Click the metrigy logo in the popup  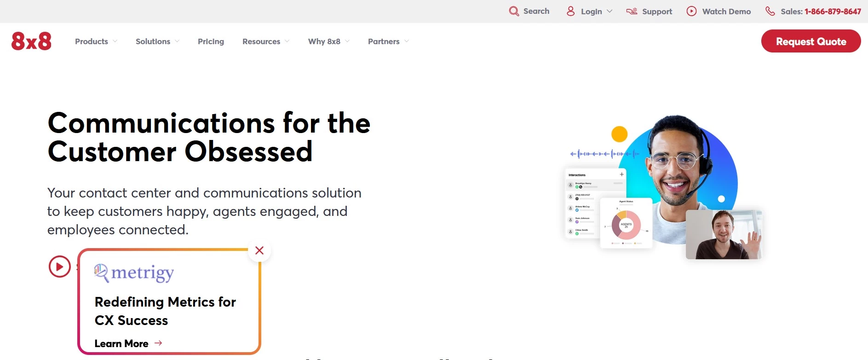pyautogui.click(x=134, y=273)
